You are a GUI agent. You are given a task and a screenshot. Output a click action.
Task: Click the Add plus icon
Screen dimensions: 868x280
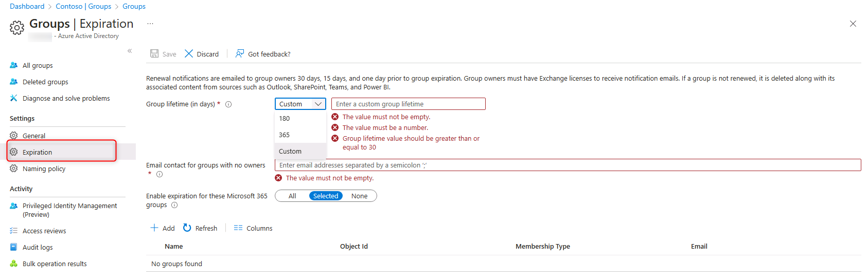pyautogui.click(x=154, y=228)
